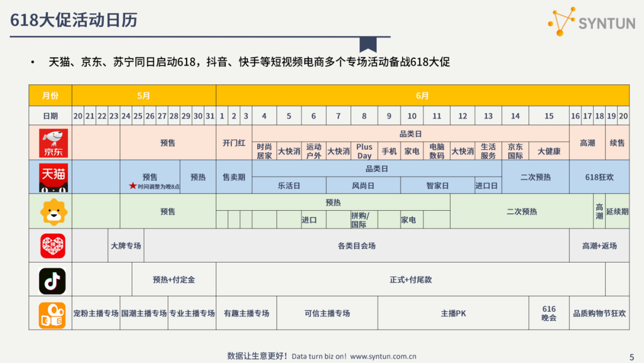Click the Tmall row 二次预热 cell
The width and height of the screenshot is (644, 363).
click(x=535, y=177)
